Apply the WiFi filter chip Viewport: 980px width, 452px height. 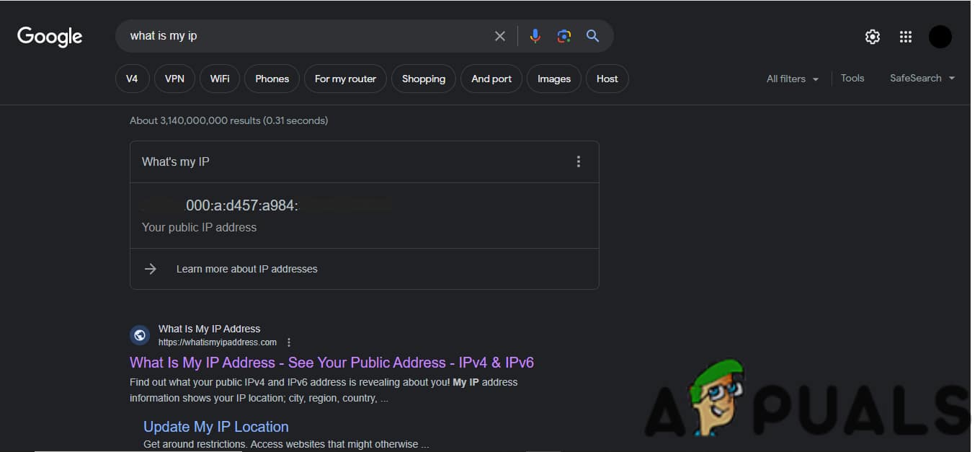click(x=220, y=79)
